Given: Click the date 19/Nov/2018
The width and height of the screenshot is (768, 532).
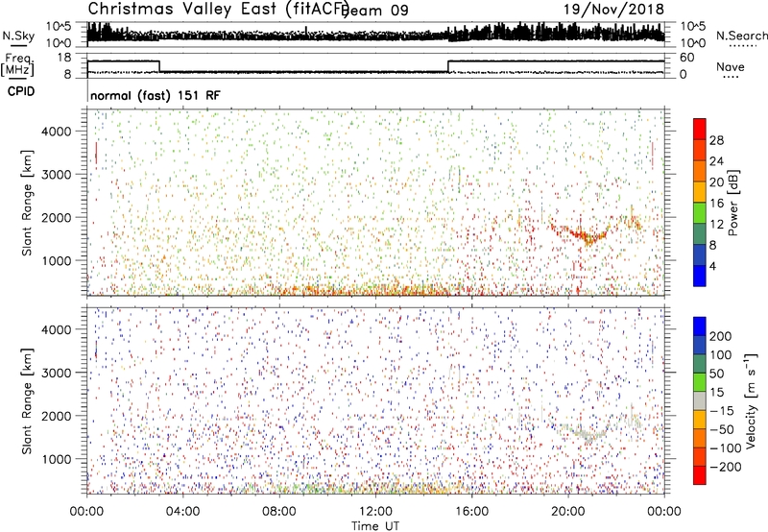Looking at the screenshot, I should (613, 9).
